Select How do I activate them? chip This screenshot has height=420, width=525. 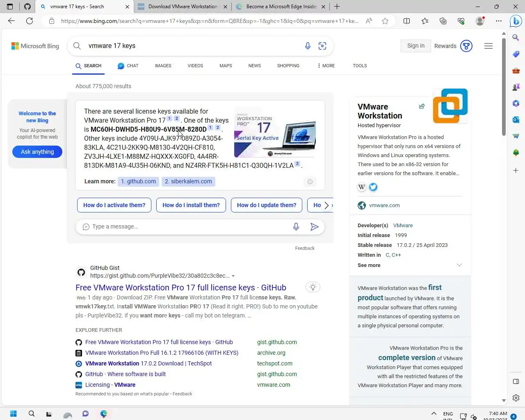coord(114,205)
